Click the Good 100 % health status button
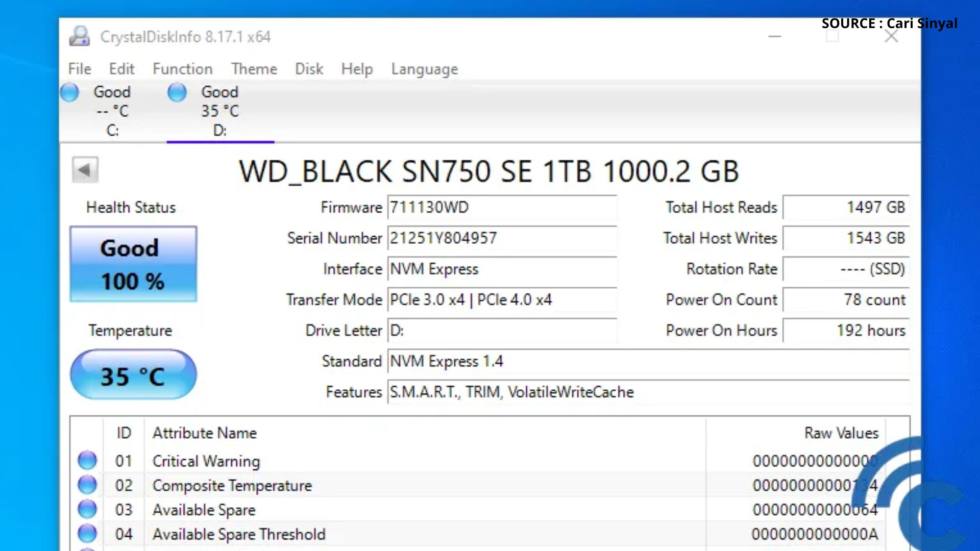The height and width of the screenshot is (551, 980). pos(133,264)
